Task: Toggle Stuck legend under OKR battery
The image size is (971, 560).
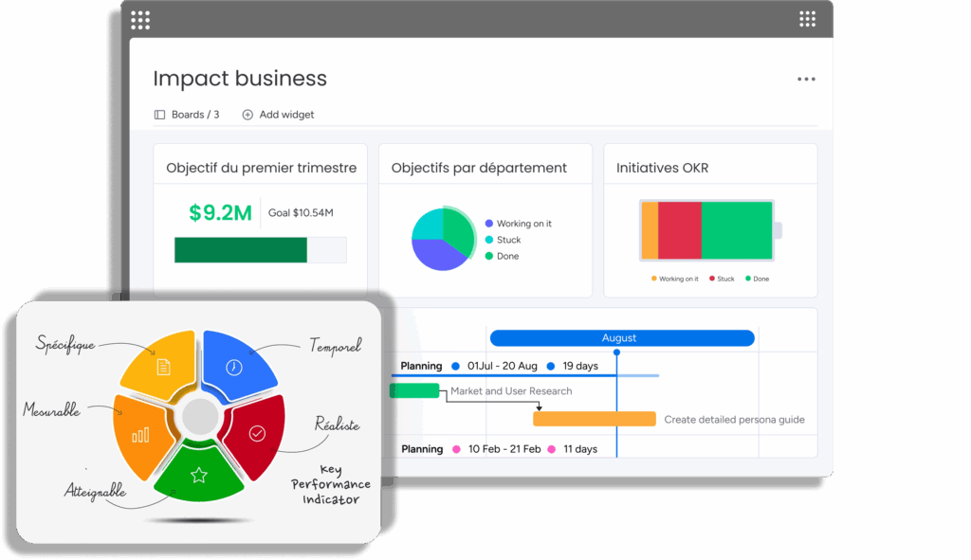Action: (722, 280)
